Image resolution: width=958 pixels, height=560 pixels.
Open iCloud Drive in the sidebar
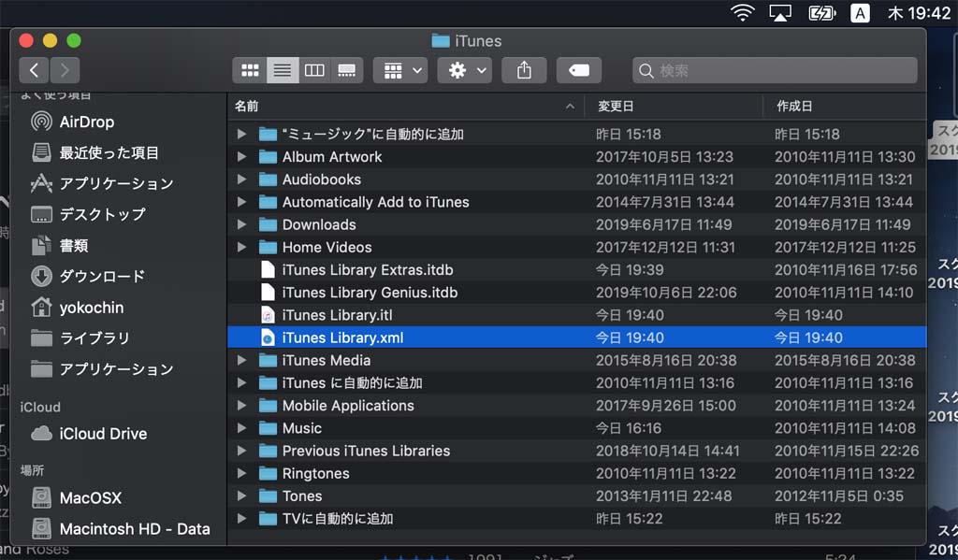click(89, 434)
